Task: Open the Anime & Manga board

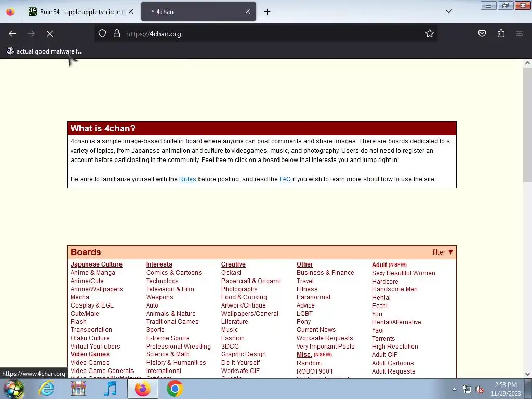Action: (x=92, y=273)
